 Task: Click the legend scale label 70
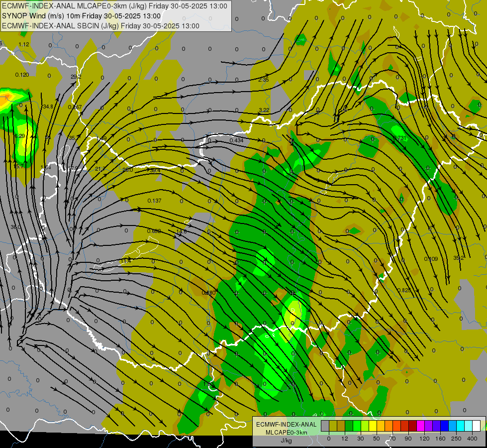point(392,439)
